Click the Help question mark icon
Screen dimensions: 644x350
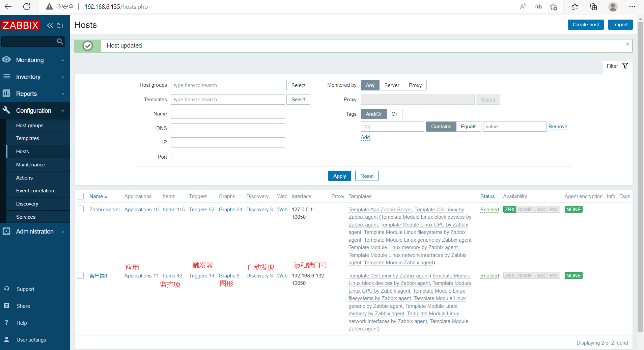coord(7,323)
